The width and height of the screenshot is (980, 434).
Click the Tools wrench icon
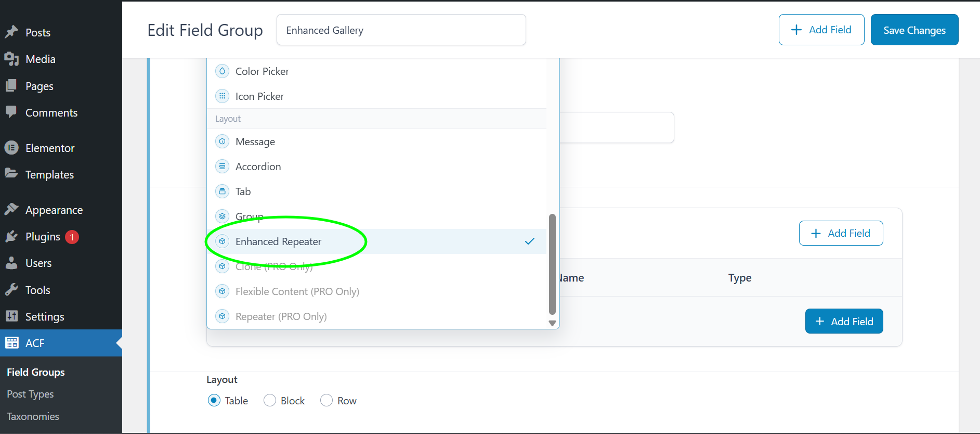coord(11,290)
